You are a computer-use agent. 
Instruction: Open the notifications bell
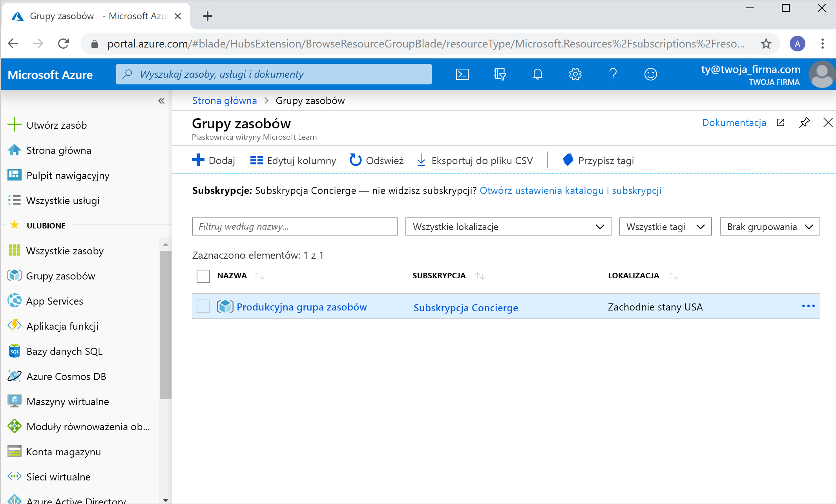[x=537, y=74]
